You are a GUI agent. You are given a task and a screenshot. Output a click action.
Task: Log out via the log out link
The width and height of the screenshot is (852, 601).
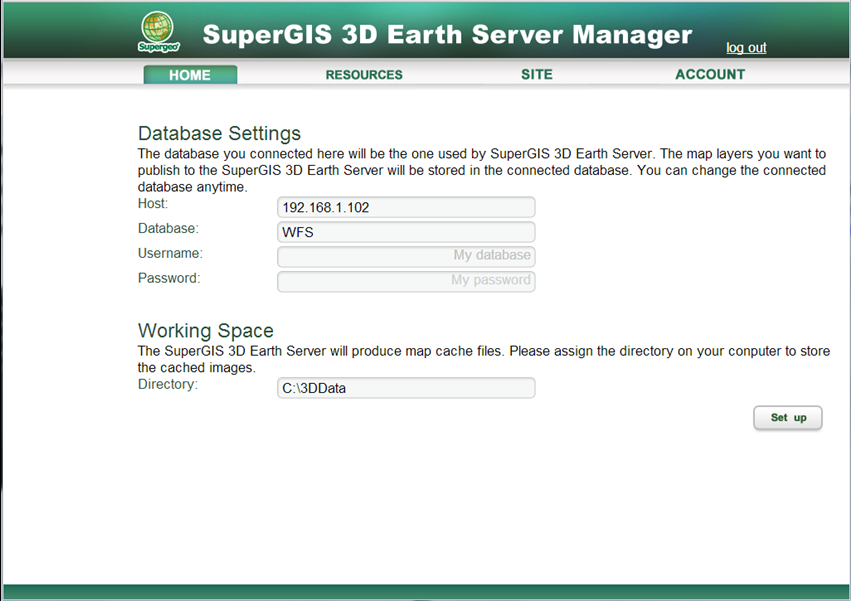pyautogui.click(x=746, y=48)
